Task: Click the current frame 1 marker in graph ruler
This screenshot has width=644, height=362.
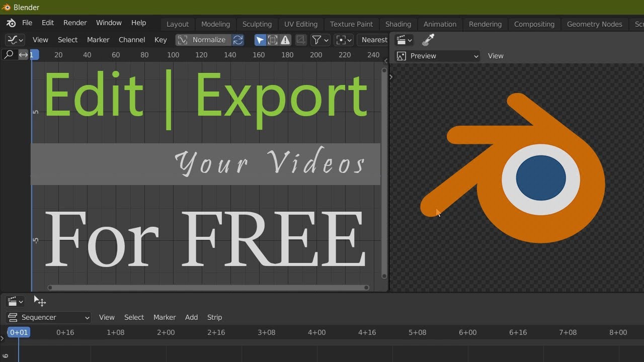Action: (34, 55)
